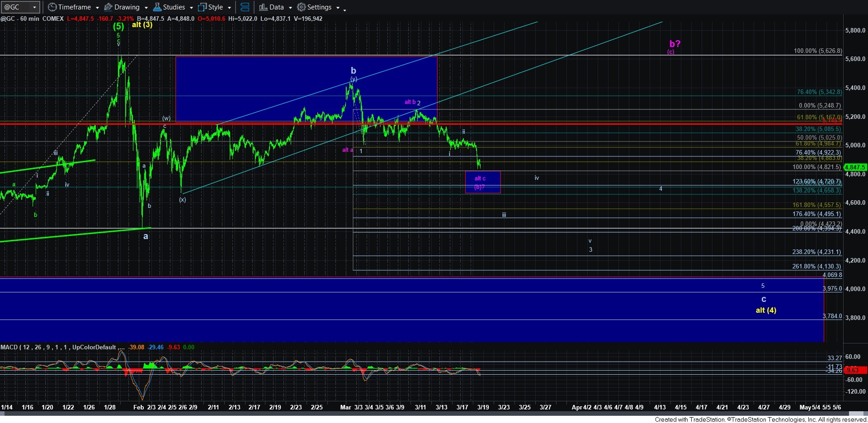This screenshot has width=868, height=423.
Task: Expand the arrow next to Drawing
Action: pos(146,8)
